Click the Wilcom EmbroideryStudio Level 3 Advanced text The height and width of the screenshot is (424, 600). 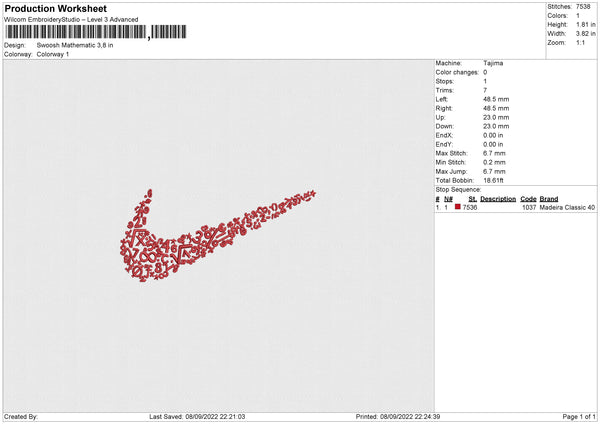[x=71, y=20]
